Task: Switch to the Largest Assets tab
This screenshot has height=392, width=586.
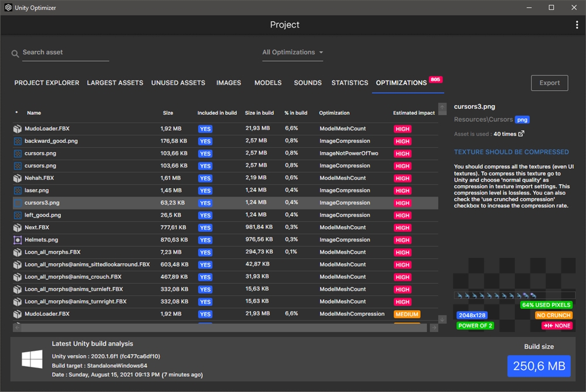Action: coord(115,83)
